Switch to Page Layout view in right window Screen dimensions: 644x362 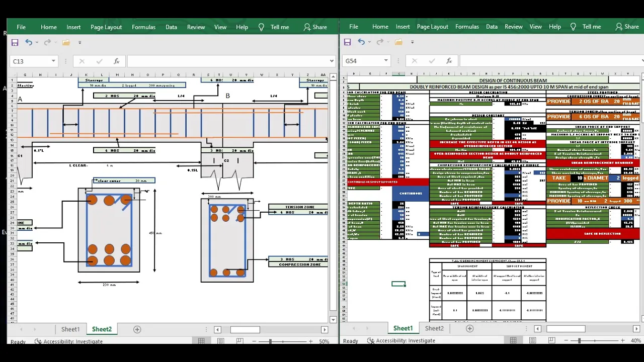[532, 340]
